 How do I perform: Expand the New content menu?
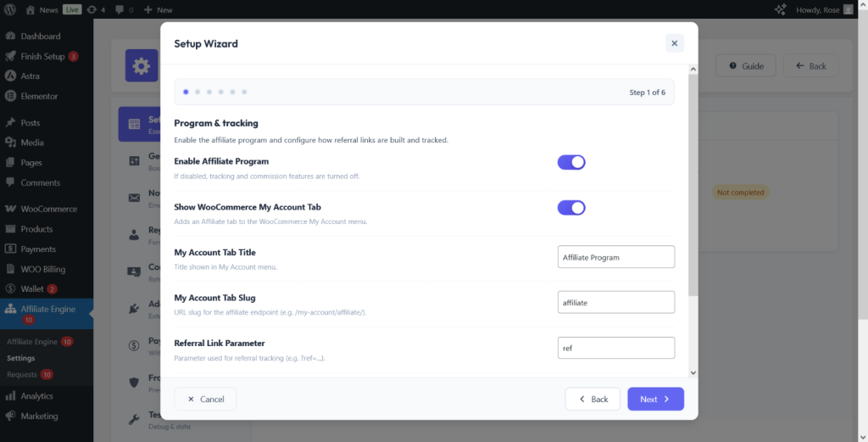pyautogui.click(x=159, y=9)
